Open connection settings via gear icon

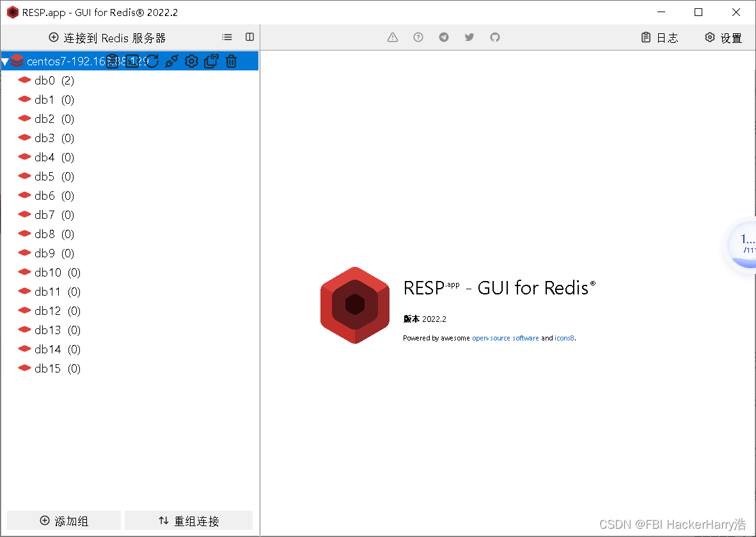pos(191,61)
